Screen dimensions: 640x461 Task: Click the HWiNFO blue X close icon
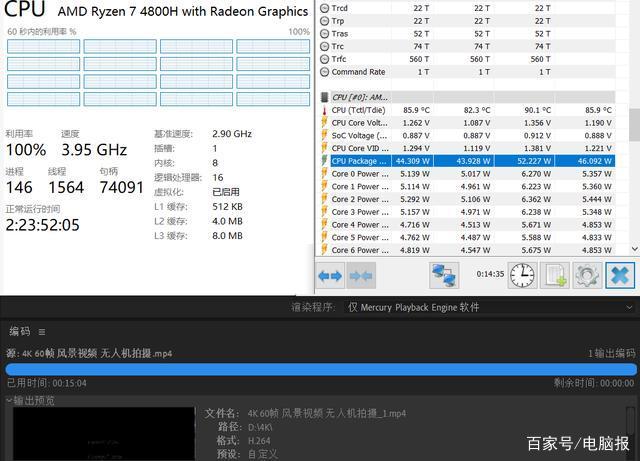click(x=620, y=276)
